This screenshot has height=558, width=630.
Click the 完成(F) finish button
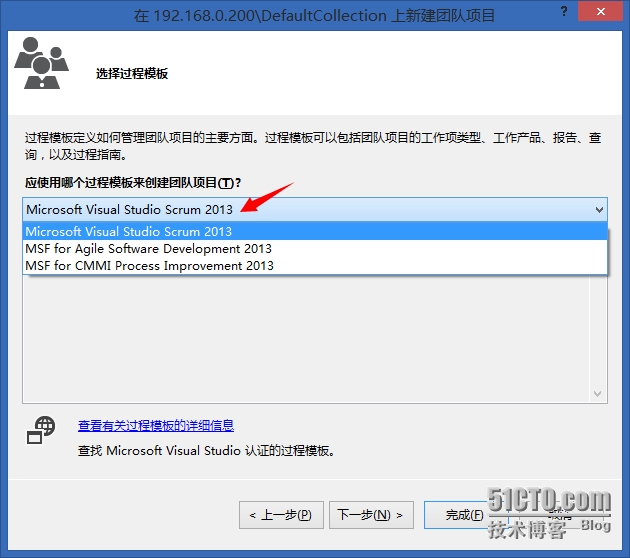(x=464, y=515)
